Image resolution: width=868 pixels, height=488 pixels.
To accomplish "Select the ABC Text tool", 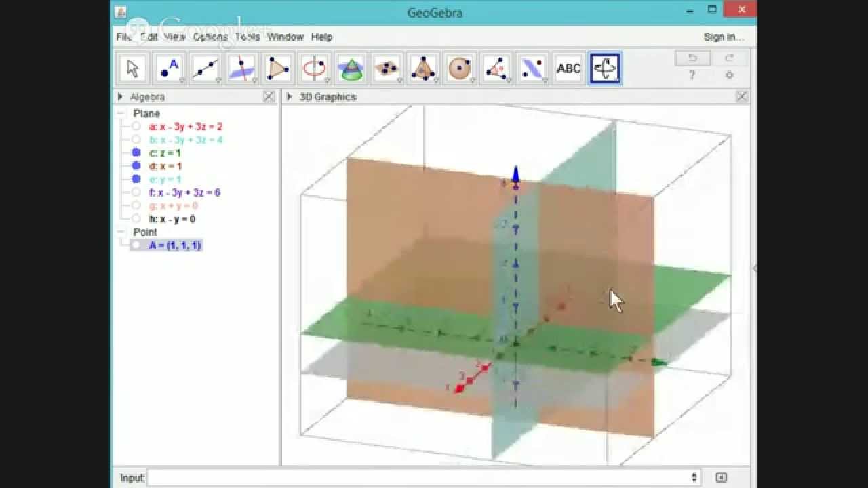I will coord(569,68).
